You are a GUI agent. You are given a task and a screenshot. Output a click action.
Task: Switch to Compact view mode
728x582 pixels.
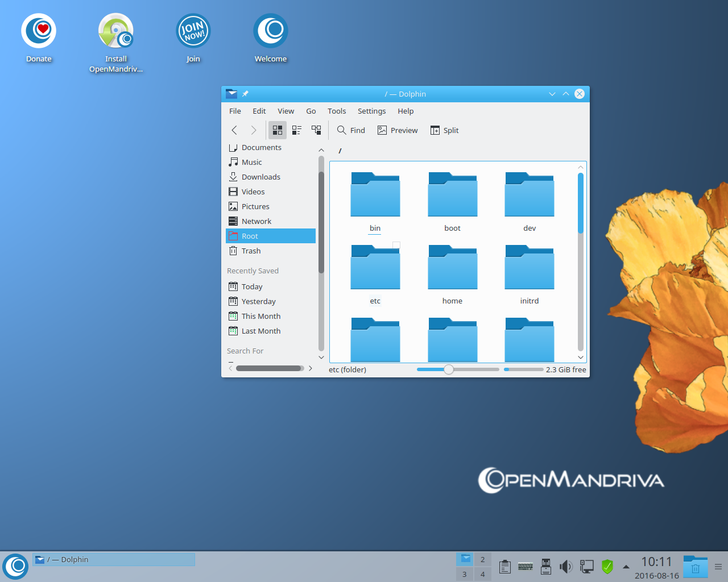[297, 130]
